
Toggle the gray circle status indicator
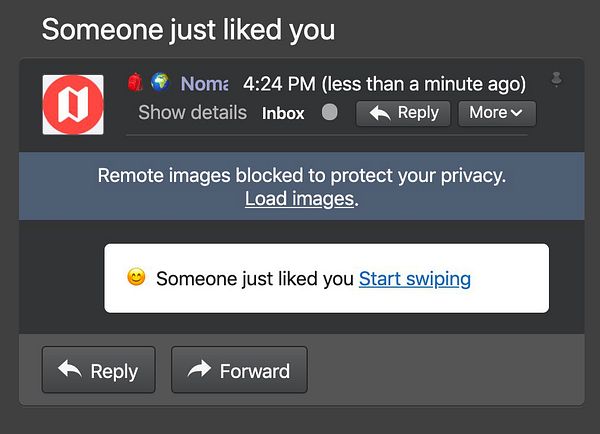pyautogui.click(x=330, y=113)
